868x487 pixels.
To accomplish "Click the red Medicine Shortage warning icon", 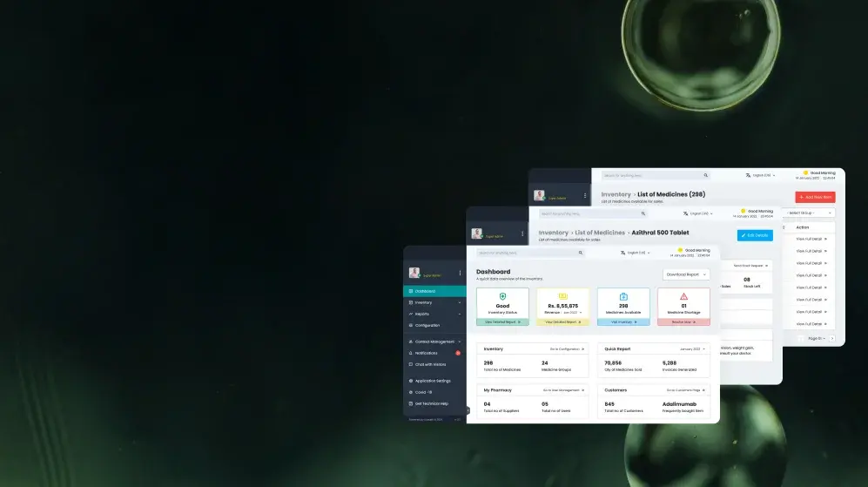I will 683,297.
